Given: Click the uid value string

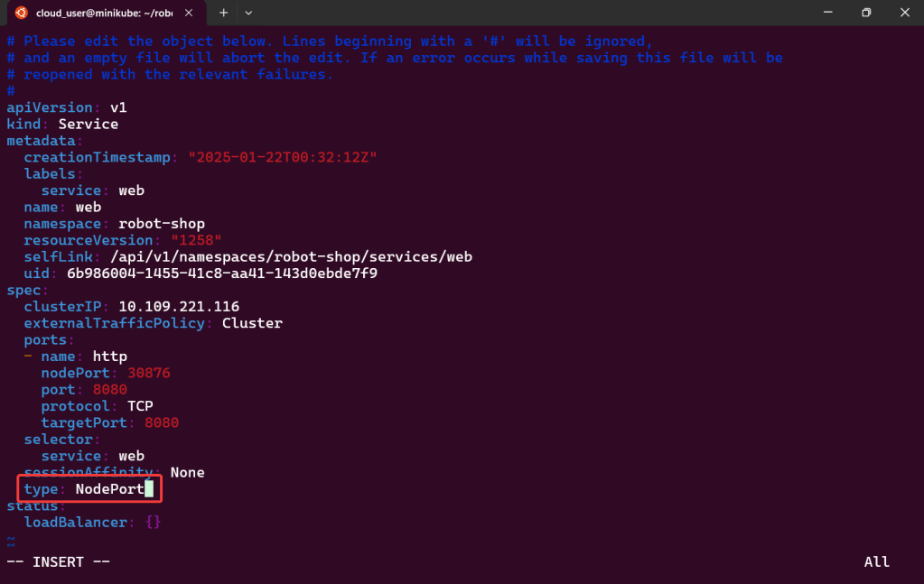Looking at the screenshot, I should pyautogui.click(x=222, y=273).
